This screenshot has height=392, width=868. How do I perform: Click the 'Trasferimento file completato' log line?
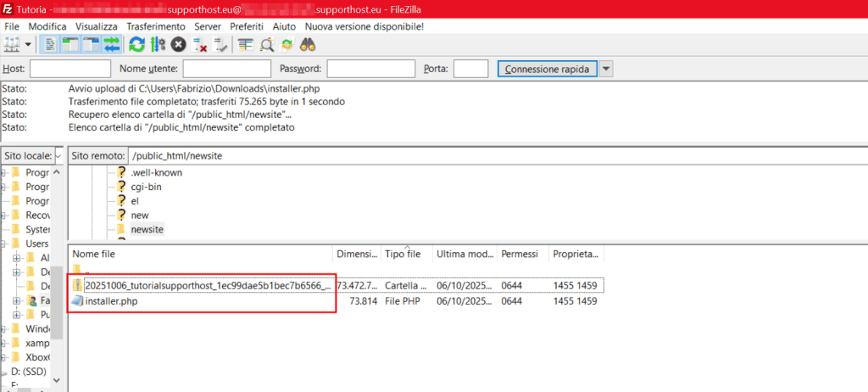207,102
